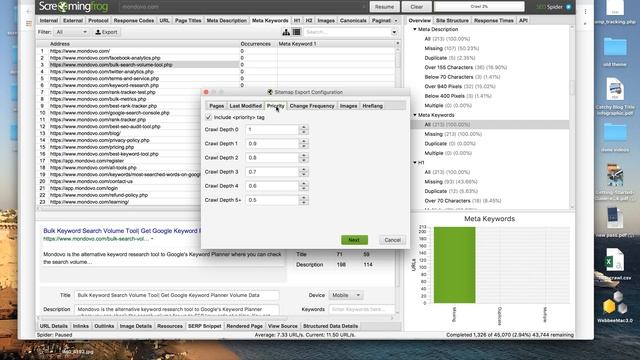Open the Catchy Blog Title infographic PDF
The width and height of the screenshot is (640, 360).
[615, 97]
